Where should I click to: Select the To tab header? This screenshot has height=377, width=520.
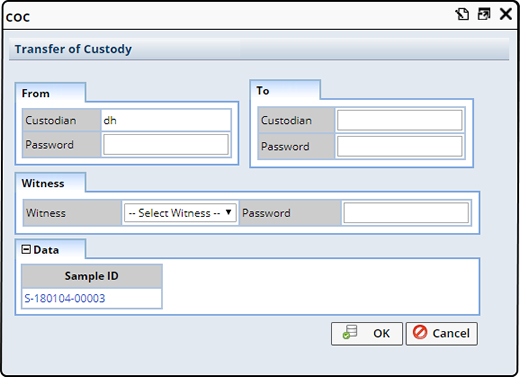tap(263, 91)
